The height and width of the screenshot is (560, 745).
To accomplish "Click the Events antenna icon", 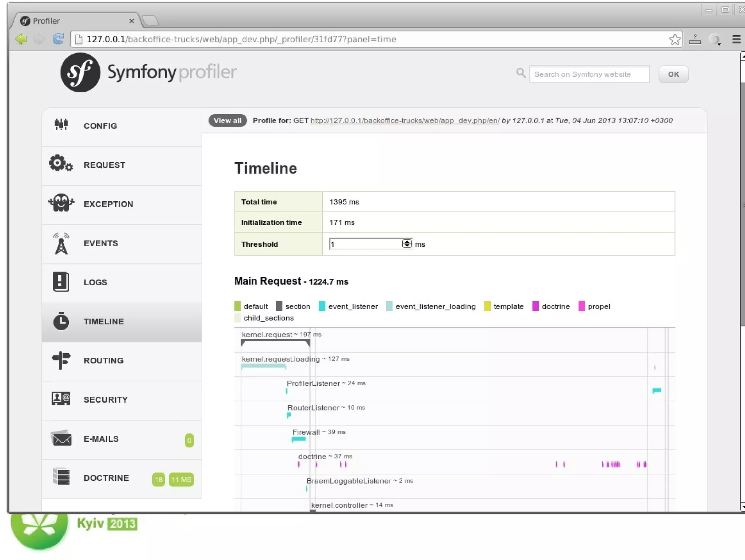I will 61,243.
